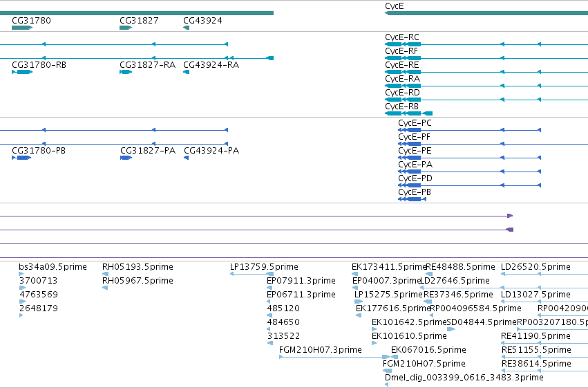The image size is (588, 388).
Task: Choose the CycE-RE transcript label
Action: tap(402, 65)
